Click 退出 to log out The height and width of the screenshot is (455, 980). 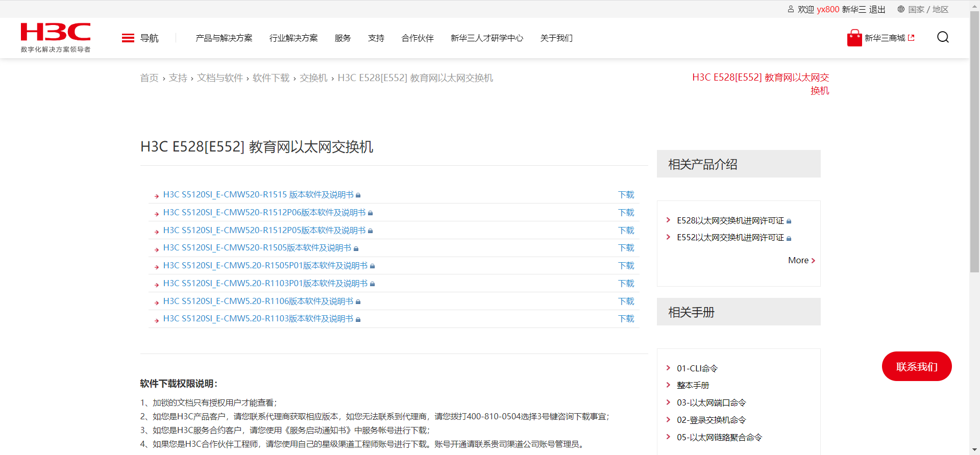[877, 9]
